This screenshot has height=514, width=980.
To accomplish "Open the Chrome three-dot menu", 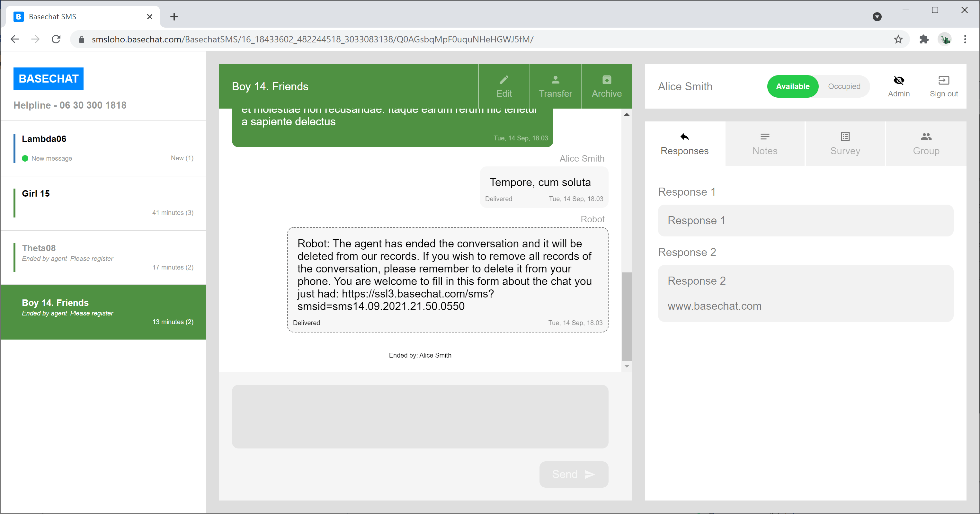I will [x=965, y=39].
